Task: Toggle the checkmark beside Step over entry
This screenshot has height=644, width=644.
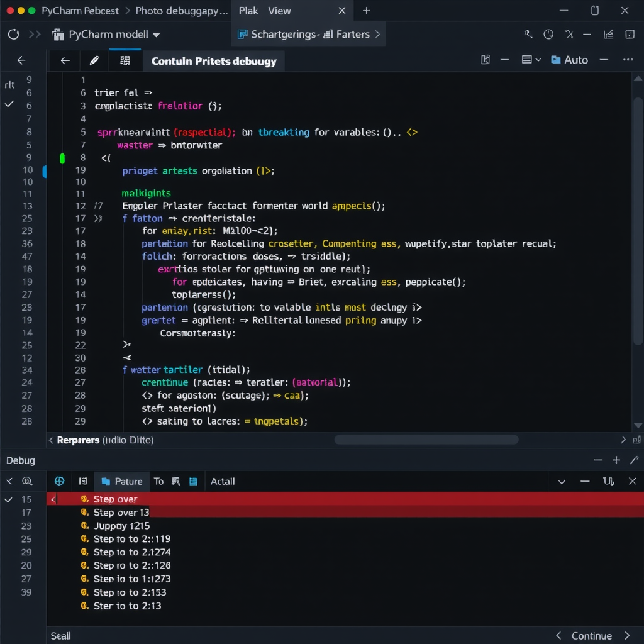Action: (x=8, y=499)
